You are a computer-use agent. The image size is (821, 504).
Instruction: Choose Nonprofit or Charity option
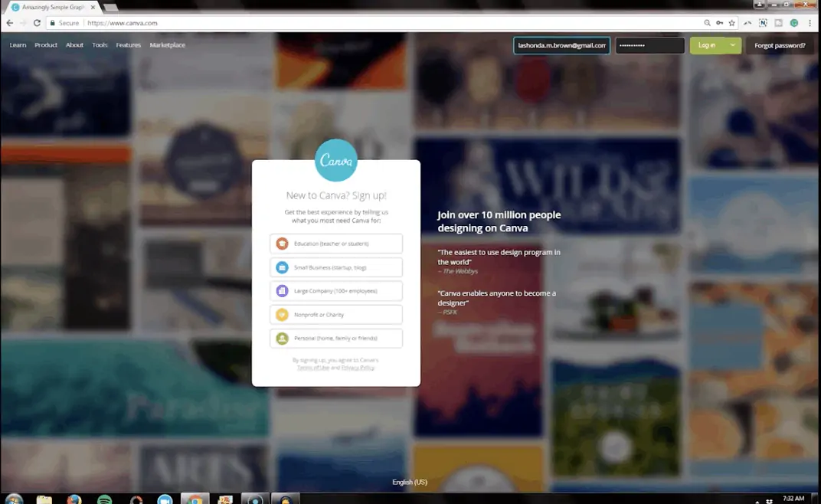[336, 315]
